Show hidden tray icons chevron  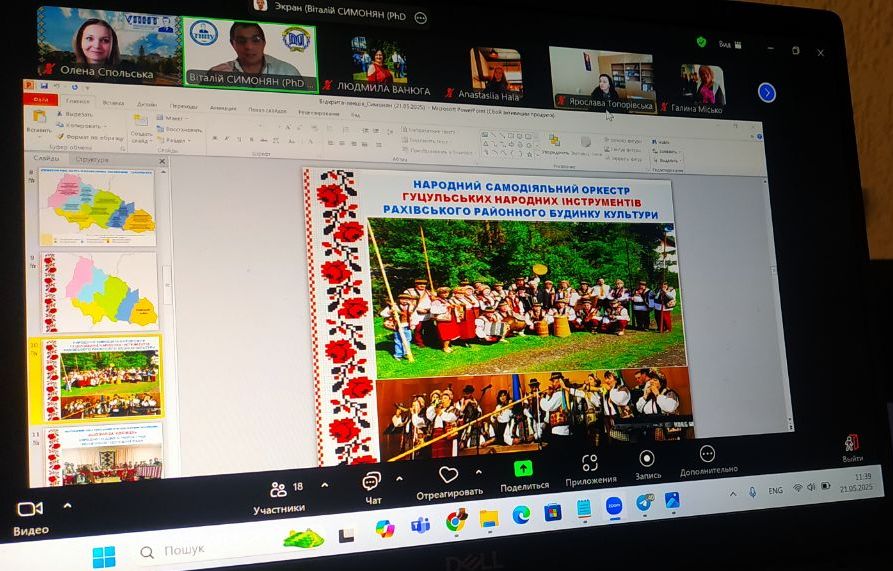(732, 494)
